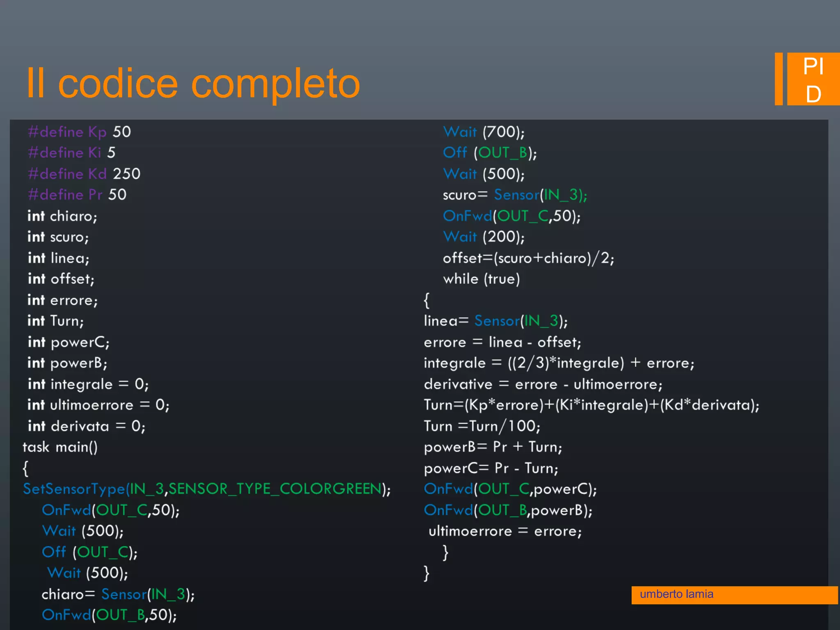This screenshot has width=840, height=630.
Task: Click the 'derivative = errore - ultimoerrore;' line
Action: (543, 384)
